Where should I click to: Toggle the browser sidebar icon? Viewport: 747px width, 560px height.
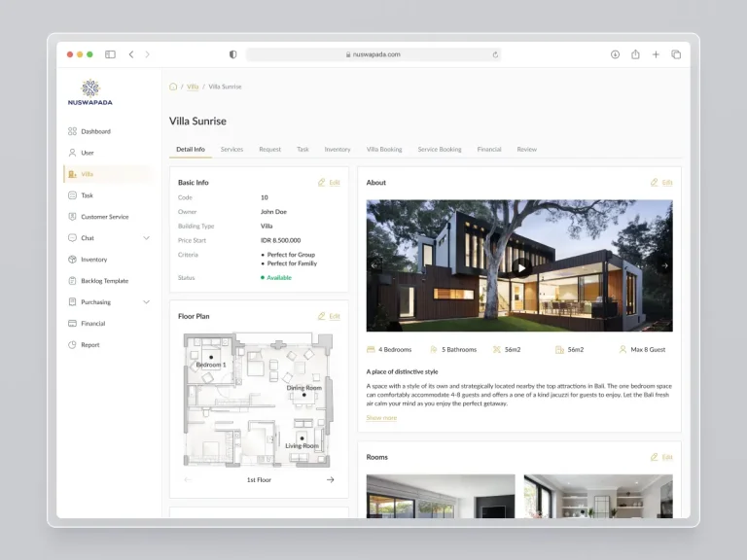(x=110, y=54)
